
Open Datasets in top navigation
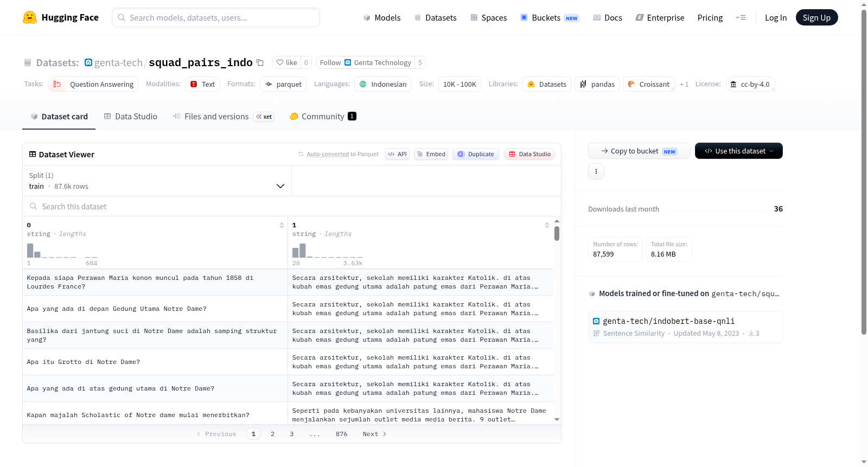pos(436,17)
